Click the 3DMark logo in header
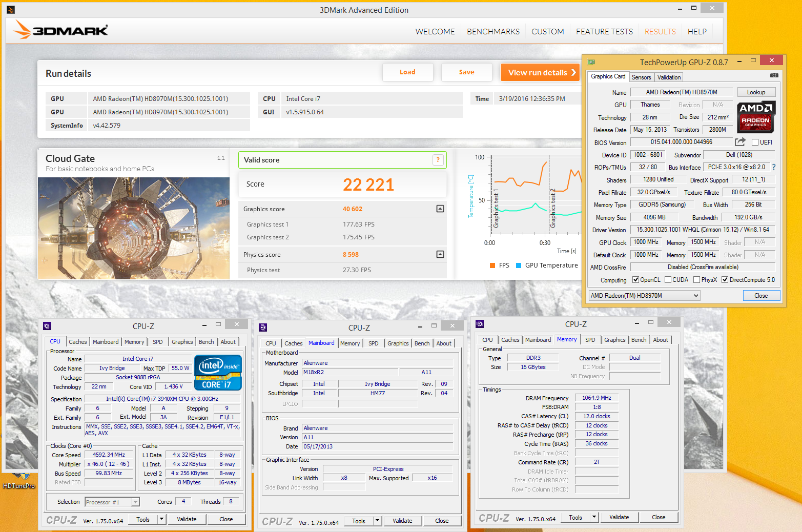 point(61,30)
